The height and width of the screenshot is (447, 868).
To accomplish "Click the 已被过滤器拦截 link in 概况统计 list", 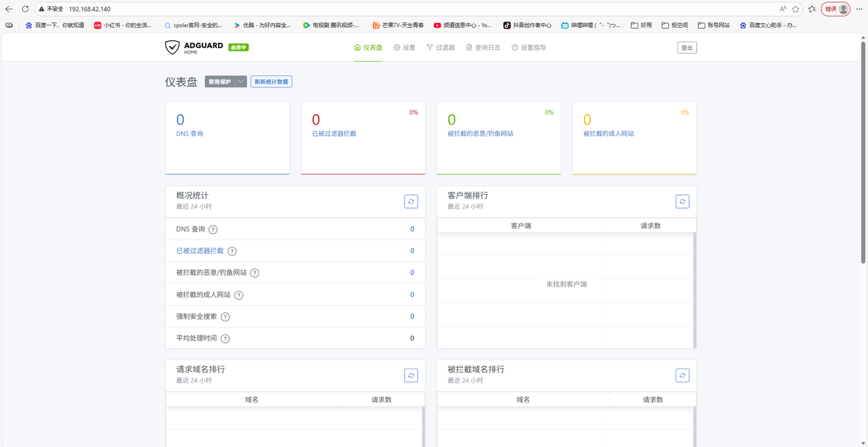I will click(x=200, y=251).
